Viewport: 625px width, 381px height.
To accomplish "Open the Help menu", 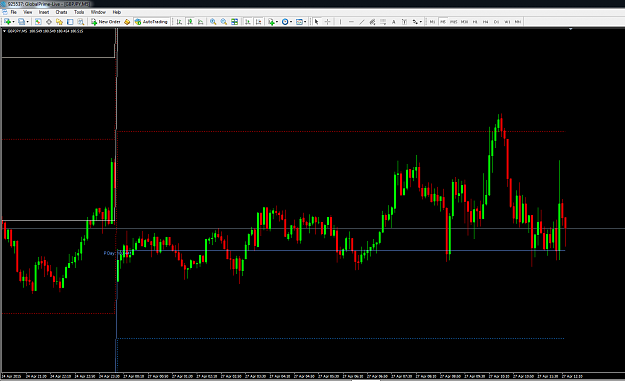I will 117,12.
